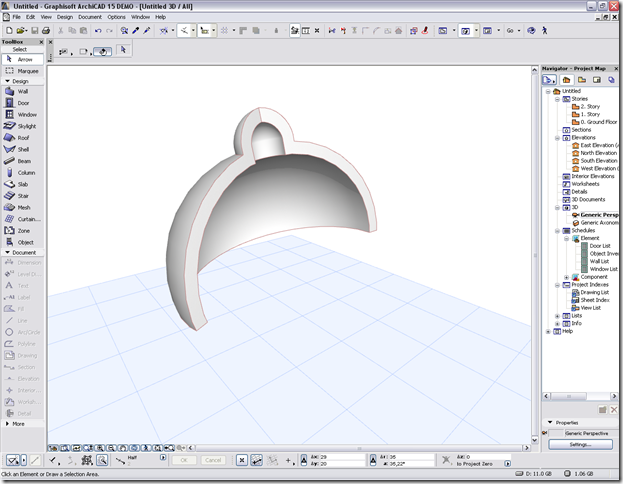The height and width of the screenshot is (484, 623).
Task: Click the OK button in bottom bar
Action: pyautogui.click(x=184, y=460)
